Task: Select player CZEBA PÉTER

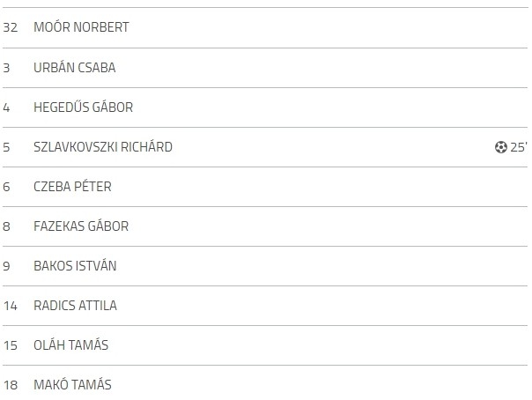Action: pyautogui.click(x=72, y=187)
